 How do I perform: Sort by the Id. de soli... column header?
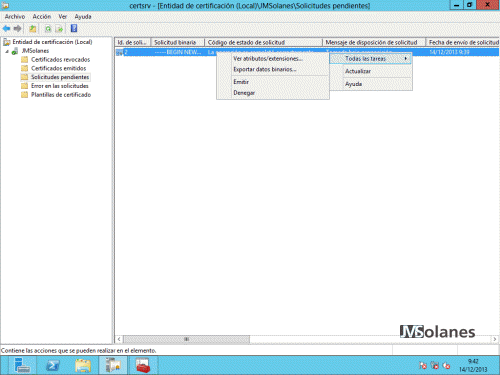(133, 42)
